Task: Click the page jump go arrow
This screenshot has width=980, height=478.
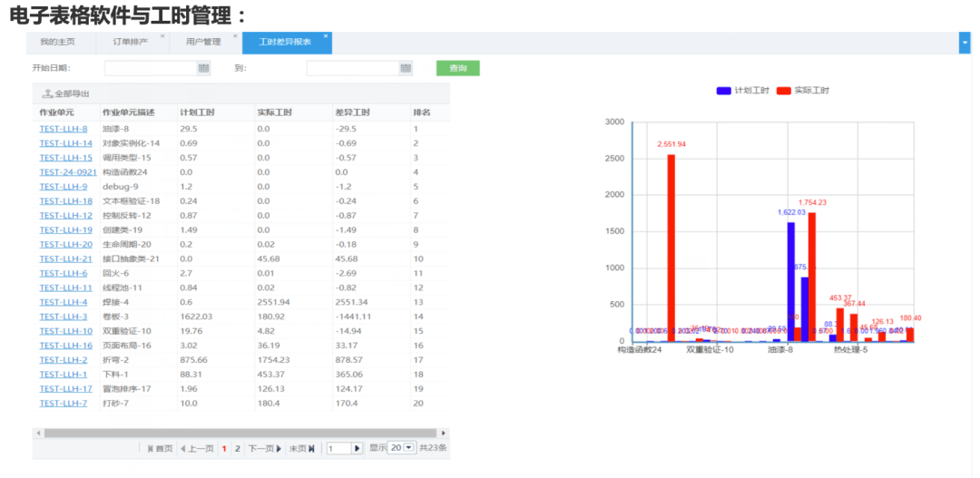Action: coord(358,449)
